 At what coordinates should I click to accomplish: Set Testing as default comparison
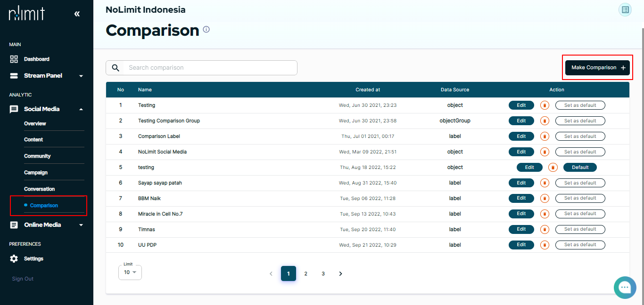coord(580,105)
